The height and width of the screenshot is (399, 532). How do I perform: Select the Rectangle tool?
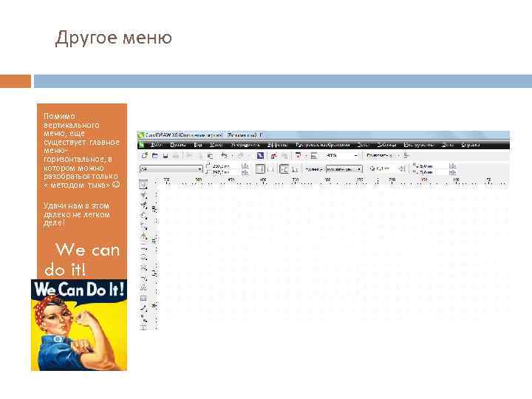143,247
